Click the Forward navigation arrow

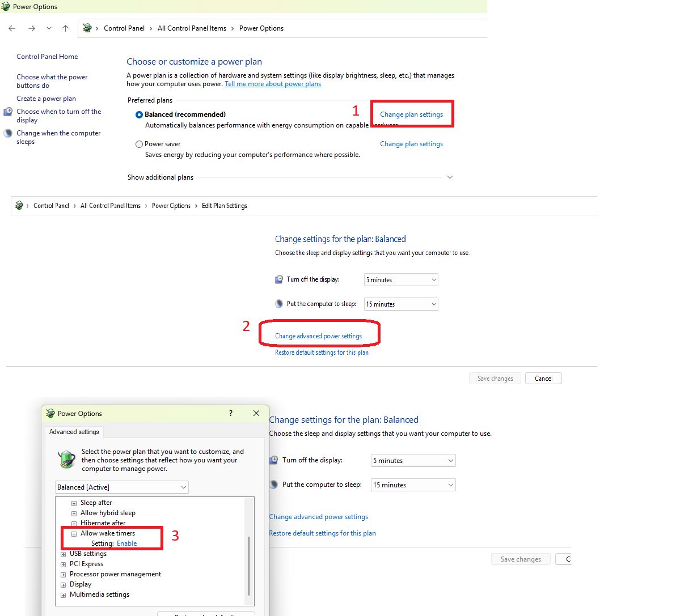[x=32, y=28]
